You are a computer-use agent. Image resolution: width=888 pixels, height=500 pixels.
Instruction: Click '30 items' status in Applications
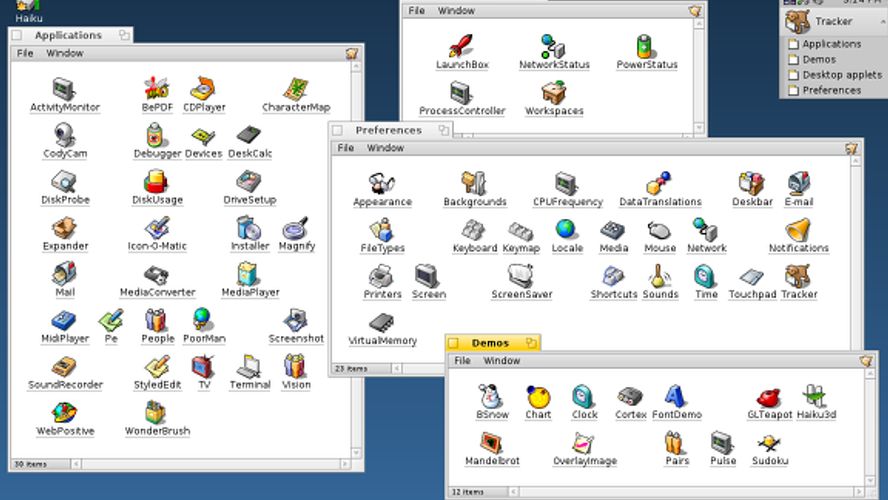click(31, 464)
